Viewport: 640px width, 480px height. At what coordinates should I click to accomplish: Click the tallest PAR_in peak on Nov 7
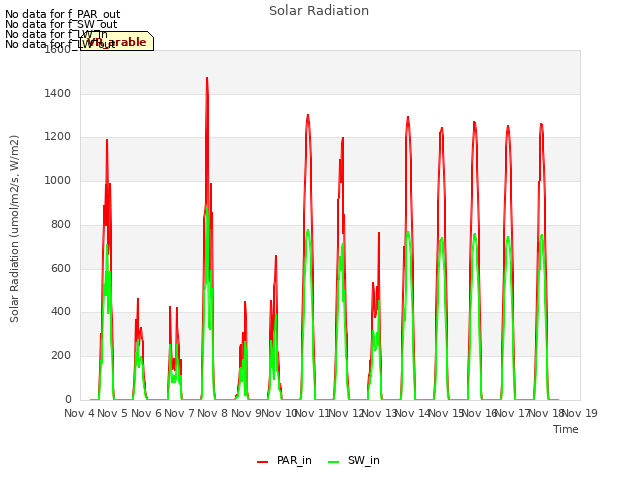coord(207,78)
